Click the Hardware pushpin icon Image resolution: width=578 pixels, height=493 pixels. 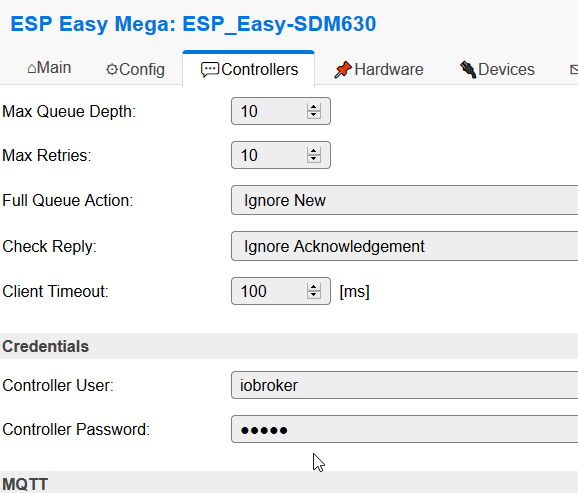tap(343, 70)
